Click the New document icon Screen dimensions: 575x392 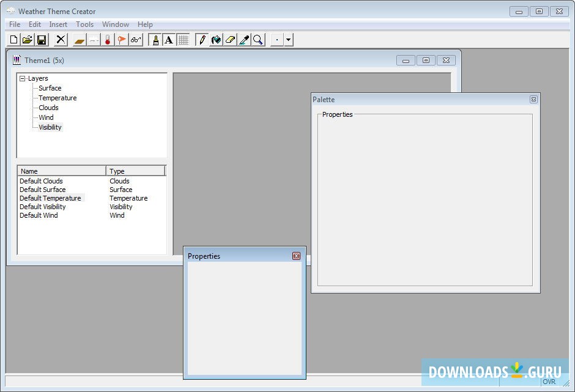(13, 39)
